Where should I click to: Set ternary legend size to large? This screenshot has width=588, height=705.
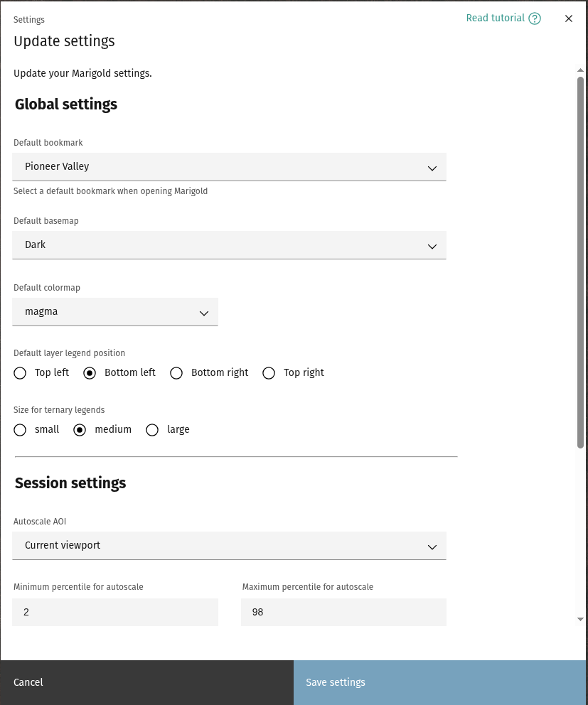tap(152, 430)
